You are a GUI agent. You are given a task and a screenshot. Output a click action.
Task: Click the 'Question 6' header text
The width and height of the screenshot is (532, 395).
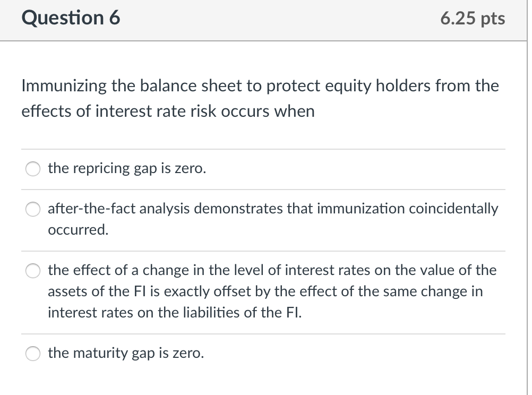[x=70, y=18]
